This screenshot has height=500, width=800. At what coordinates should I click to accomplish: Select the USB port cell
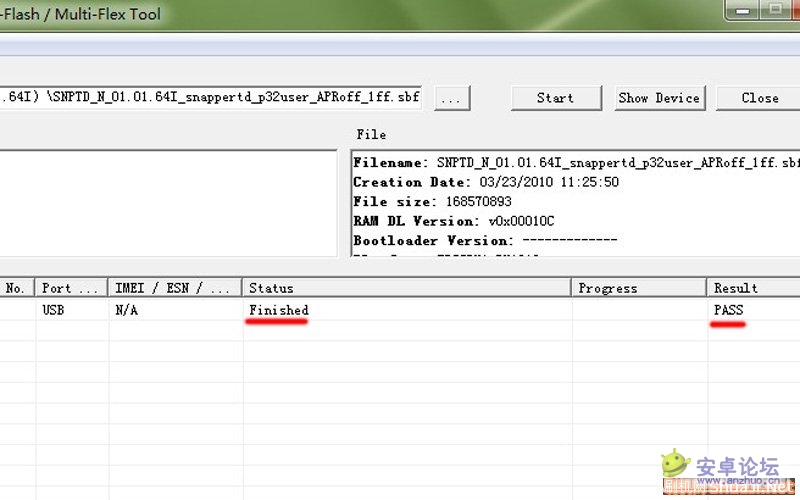[53, 310]
